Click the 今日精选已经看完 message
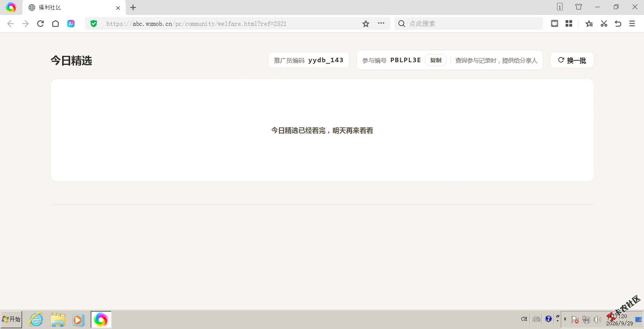Viewport: 644px width, 329px height. pyautogui.click(x=322, y=130)
